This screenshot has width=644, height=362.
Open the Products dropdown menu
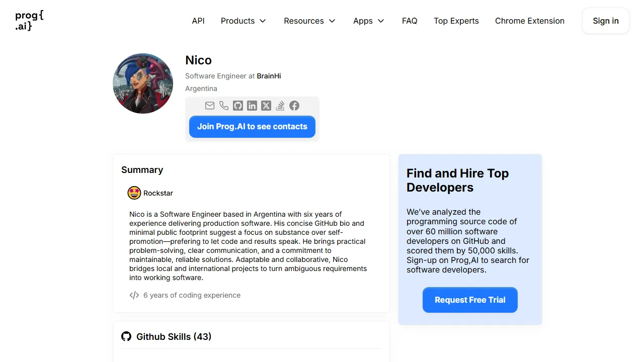tap(243, 21)
